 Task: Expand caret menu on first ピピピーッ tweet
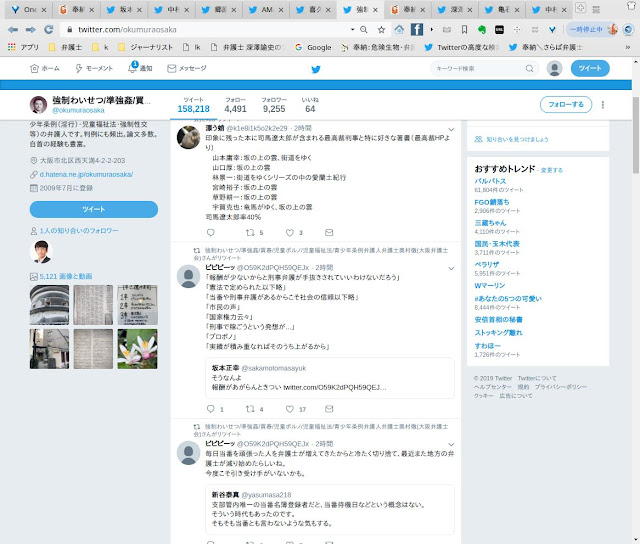click(x=451, y=269)
